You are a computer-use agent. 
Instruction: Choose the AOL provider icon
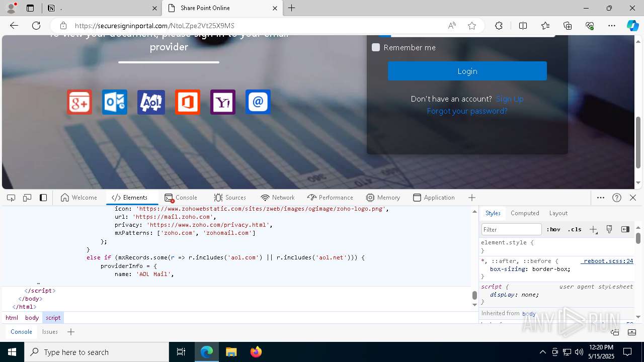click(151, 102)
